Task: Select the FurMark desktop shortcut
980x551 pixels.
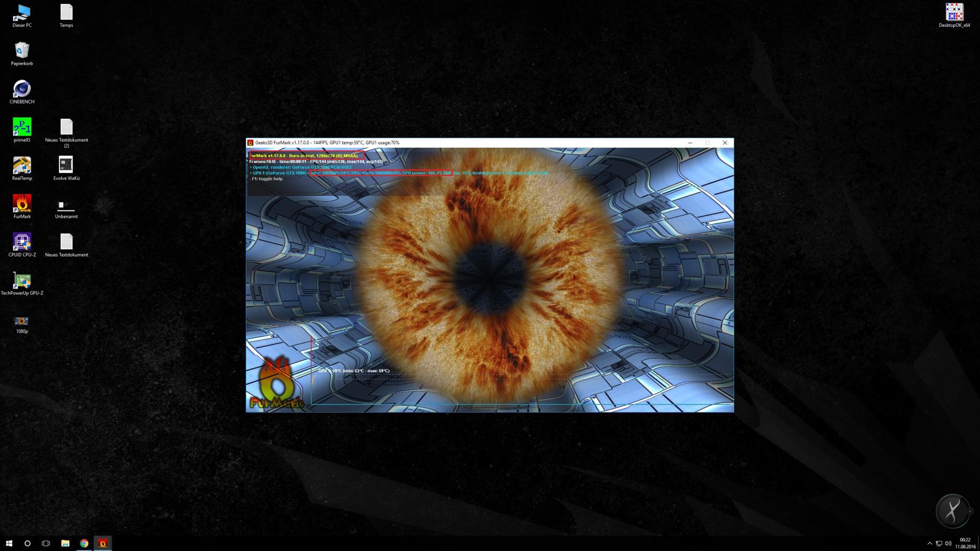Action: coord(22,207)
